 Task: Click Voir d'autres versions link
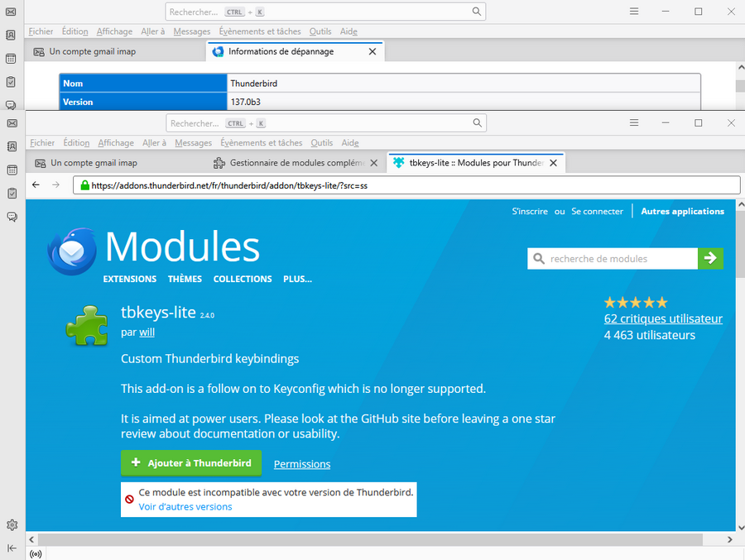[185, 507]
